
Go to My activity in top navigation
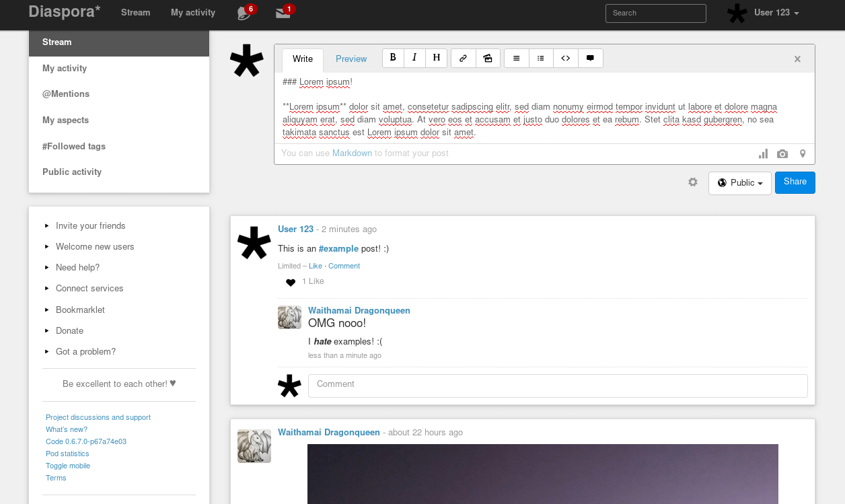(193, 12)
